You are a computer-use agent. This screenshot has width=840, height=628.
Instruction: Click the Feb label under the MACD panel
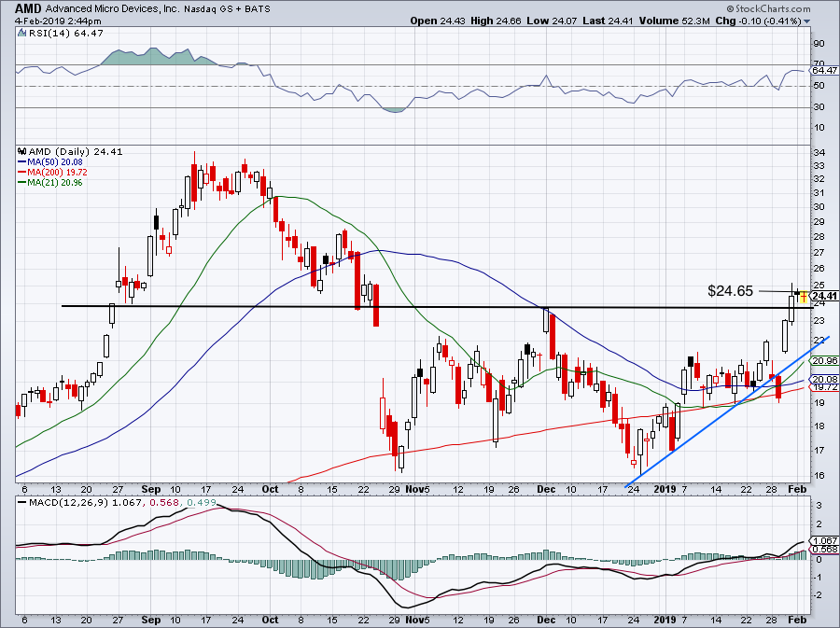(x=798, y=620)
